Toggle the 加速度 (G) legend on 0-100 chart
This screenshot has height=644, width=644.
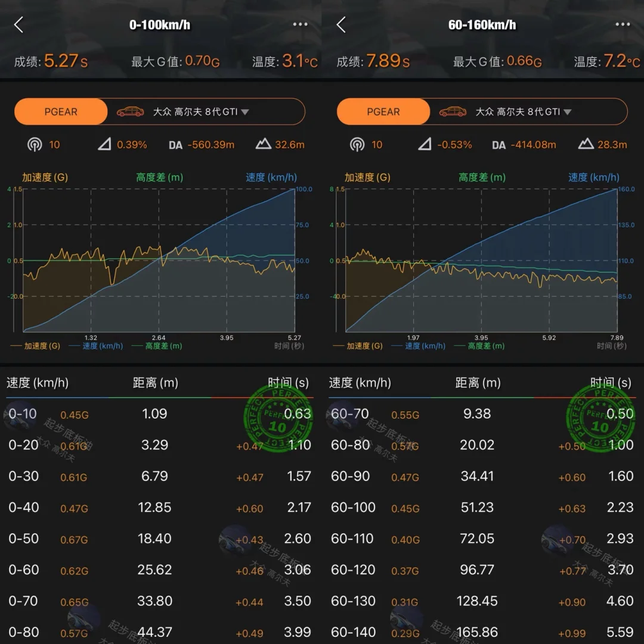tap(35, 346)
